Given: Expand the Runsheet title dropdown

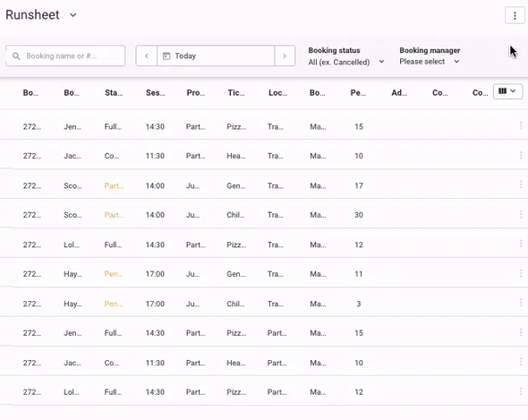Looking at the screenshot, I should click(x=72, y=15).
